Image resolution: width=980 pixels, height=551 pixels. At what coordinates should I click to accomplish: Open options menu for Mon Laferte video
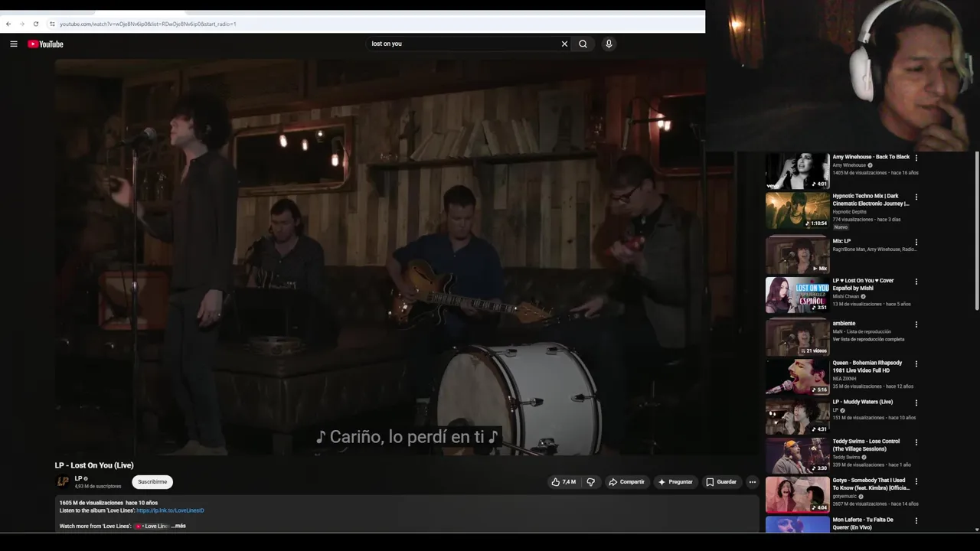(x=916, y=521)
